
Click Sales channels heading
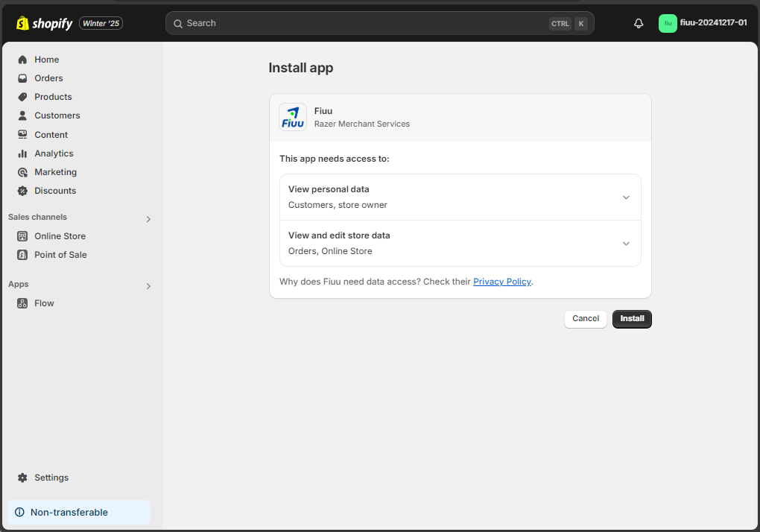37,217
